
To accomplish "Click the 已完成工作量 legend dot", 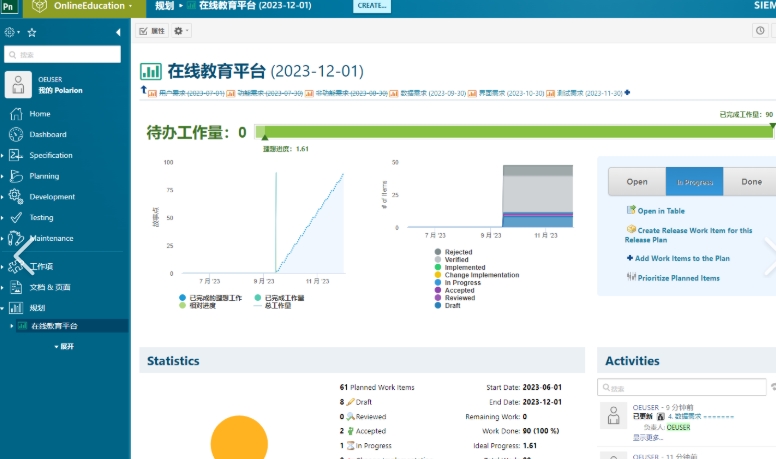I will (258, 298).
